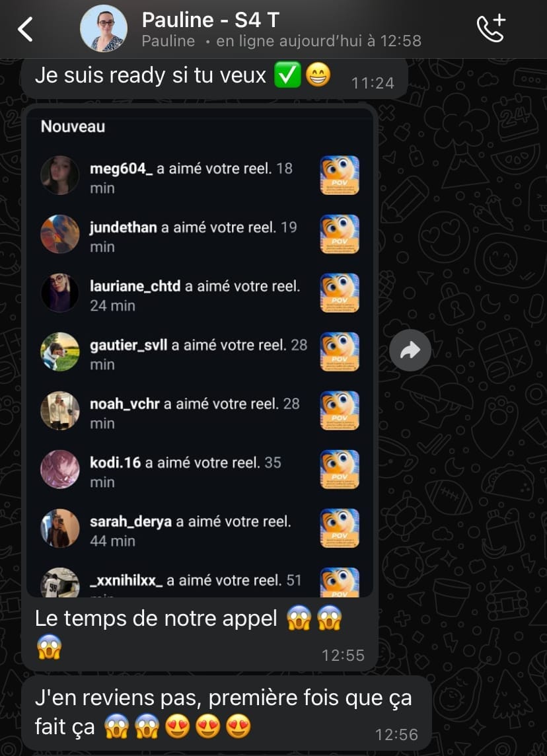
Task: Tap gautier_svll profile avatar
Action: 59,352
